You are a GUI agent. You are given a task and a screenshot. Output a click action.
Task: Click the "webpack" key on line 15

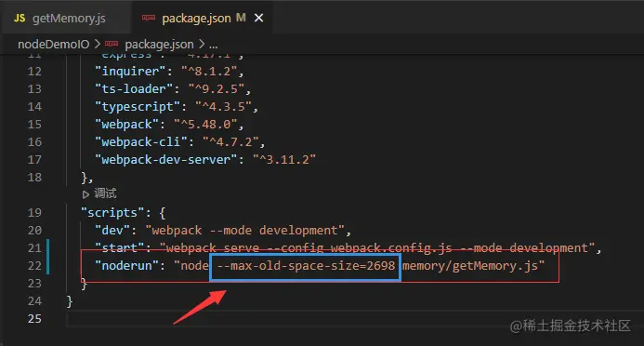pyautogui.click(x=126, y=125)
